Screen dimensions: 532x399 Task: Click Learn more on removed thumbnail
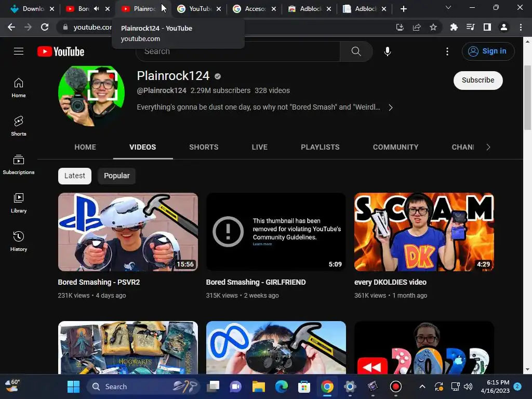[262, 244]
